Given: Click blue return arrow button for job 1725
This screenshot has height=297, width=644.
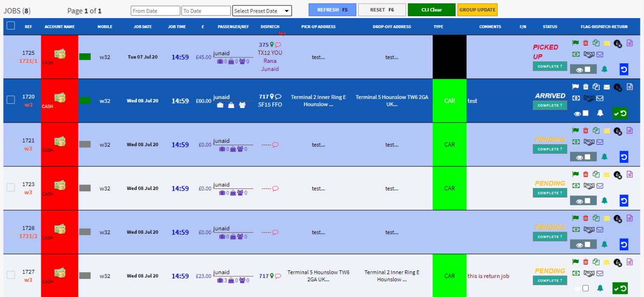Looking at the screenshot, I should pos(624,70).
